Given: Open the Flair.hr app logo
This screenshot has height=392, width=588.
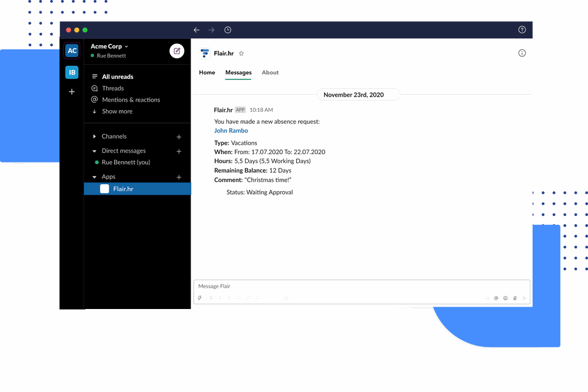Looking at the screenshot, I should (205, 54).
